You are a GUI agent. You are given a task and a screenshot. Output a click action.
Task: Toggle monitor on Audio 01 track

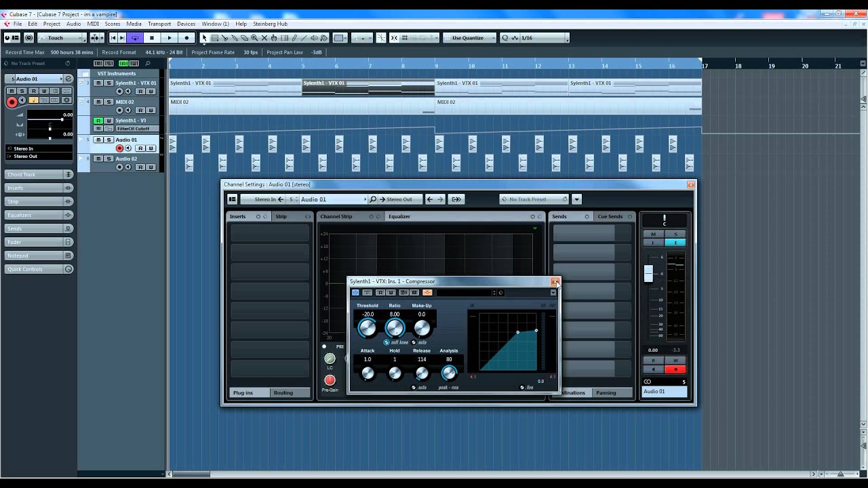[128, 148]
